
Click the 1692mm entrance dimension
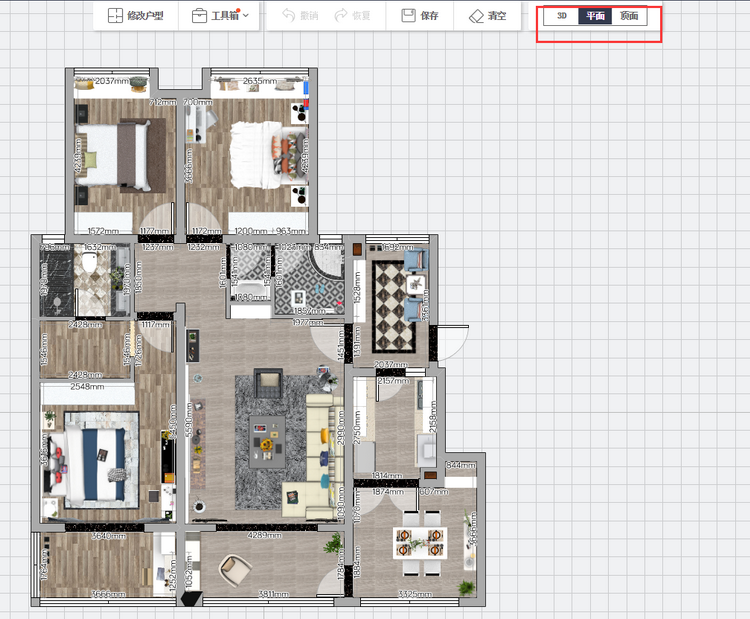pos(398,247)
